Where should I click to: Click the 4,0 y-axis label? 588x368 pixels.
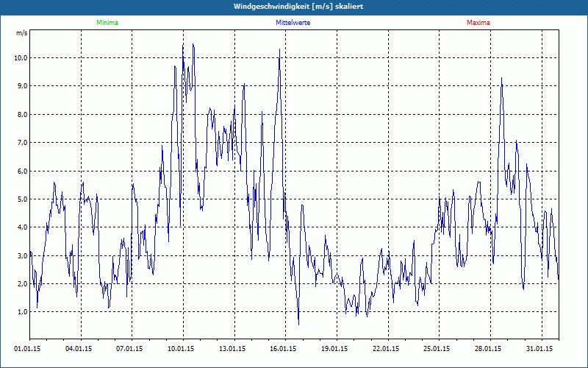22,227
